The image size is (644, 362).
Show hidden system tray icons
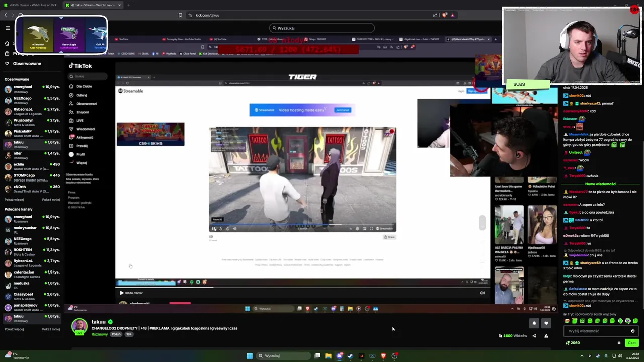coord(582,356)
